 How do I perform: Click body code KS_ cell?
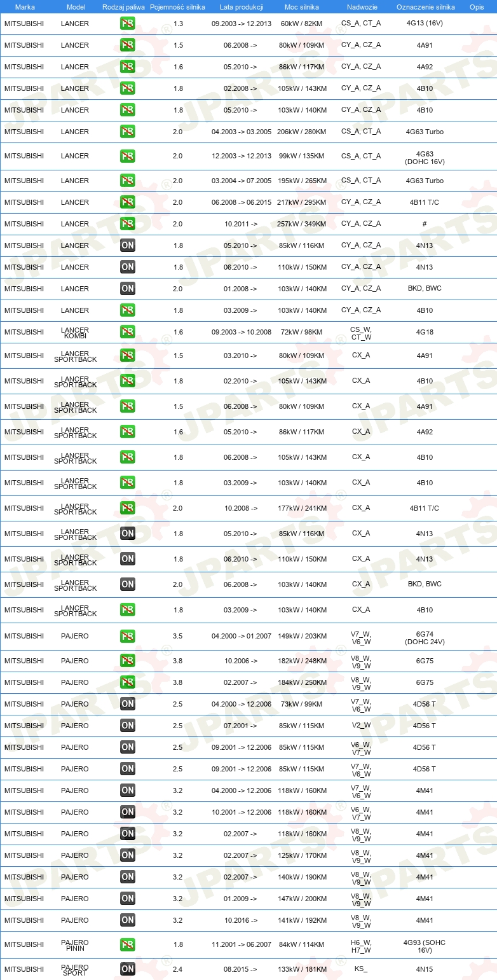[361, 969]
